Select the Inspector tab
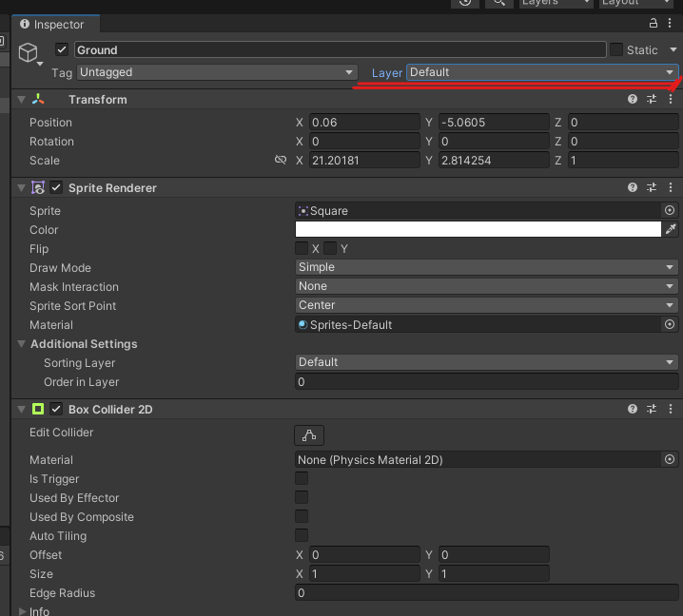 (x=56, y=24)
